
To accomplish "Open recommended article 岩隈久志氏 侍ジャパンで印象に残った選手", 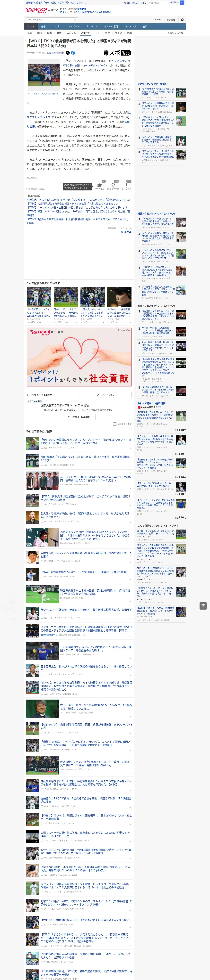I will coord(86,555).
